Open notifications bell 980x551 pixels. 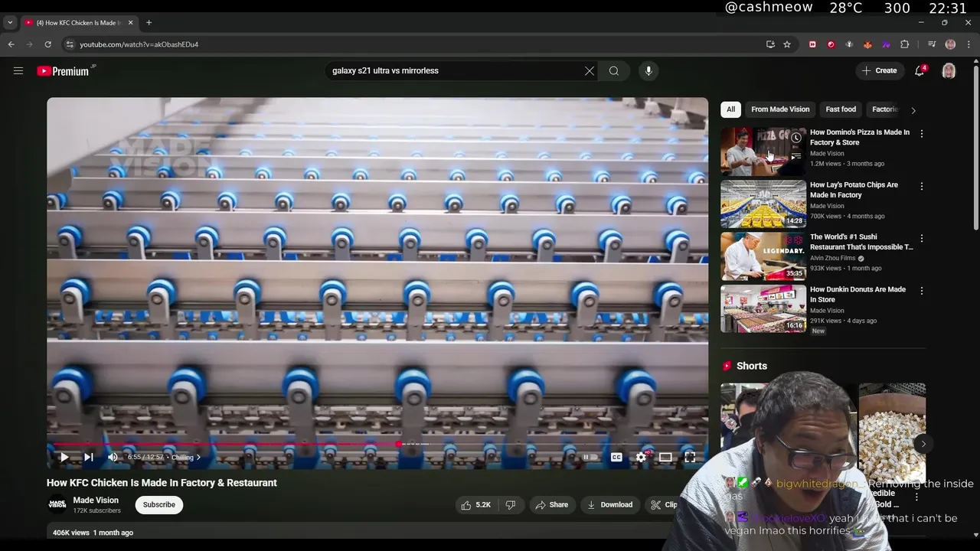tap(920, 70)
